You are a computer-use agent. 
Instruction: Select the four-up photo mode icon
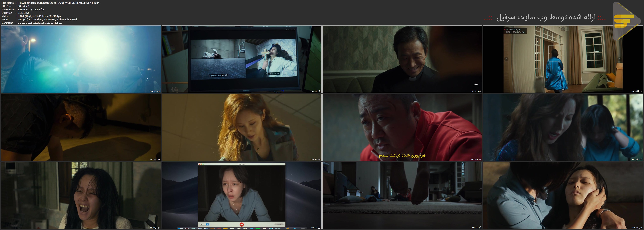(x=201, y=224)
